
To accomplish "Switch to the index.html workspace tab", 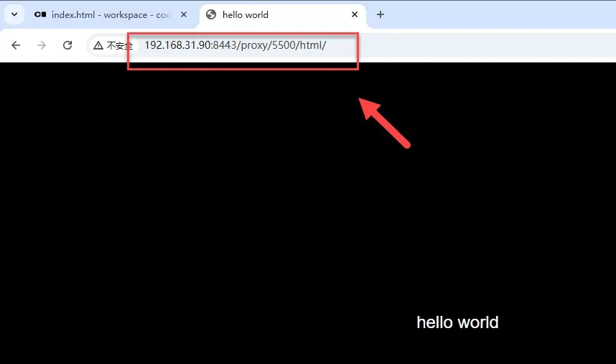I will pyautogui.click(x=108, y=14).
